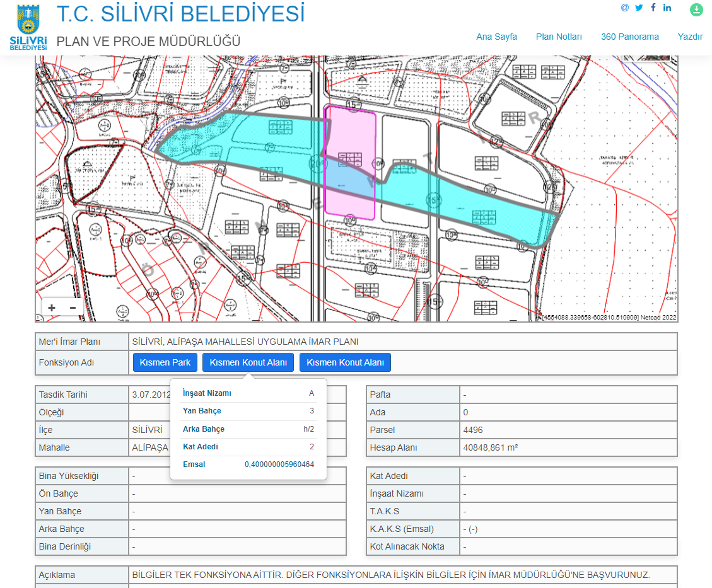Open the Twitter social icon
The height and width of the screenshot is (588, 712).
[x=639, y=8]
